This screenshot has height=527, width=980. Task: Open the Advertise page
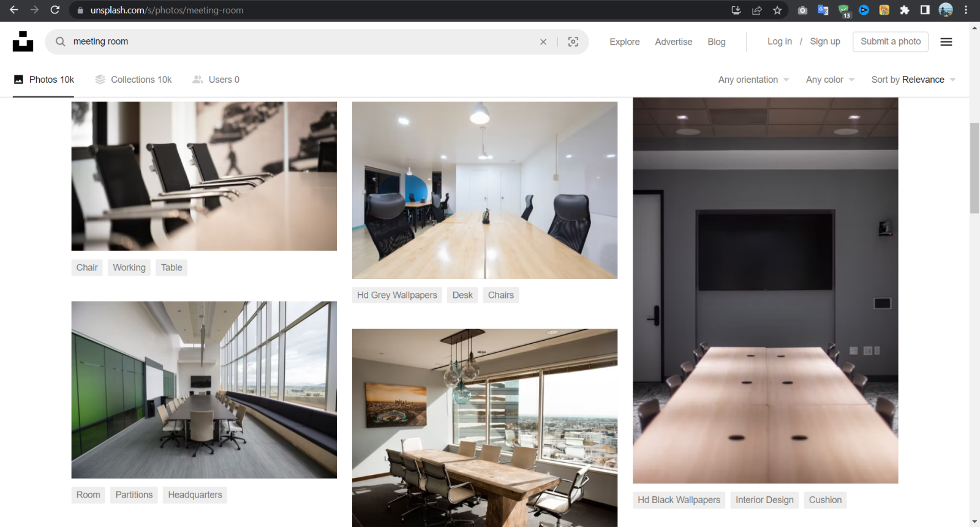coord(674,42)
